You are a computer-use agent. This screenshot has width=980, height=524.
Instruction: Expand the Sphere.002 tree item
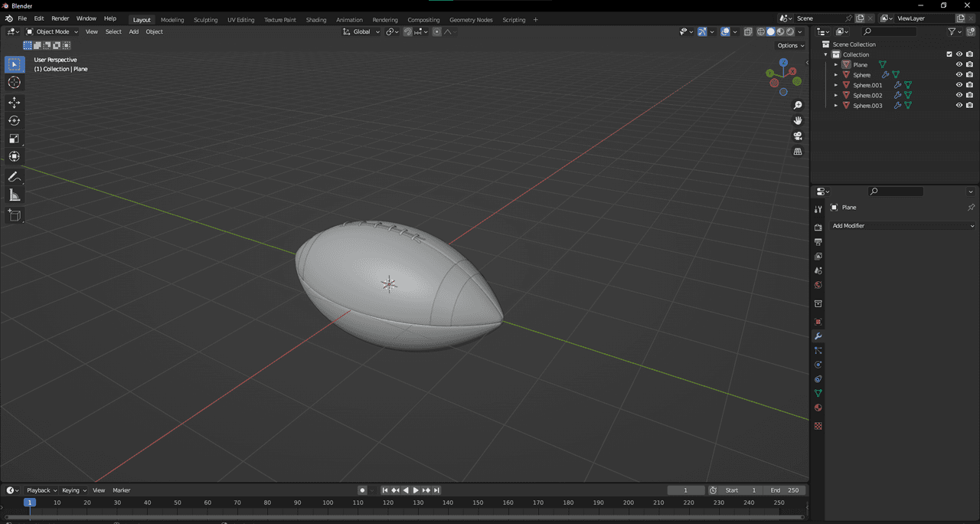click(836, 96)
